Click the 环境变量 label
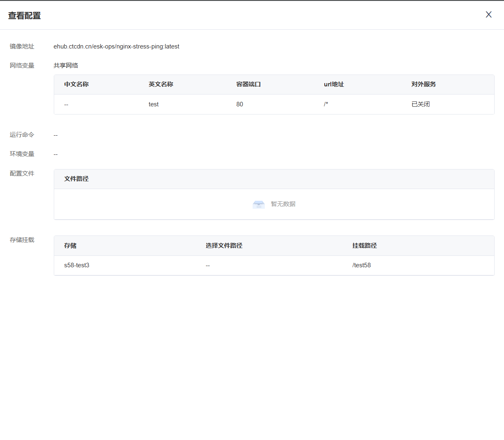Image resolution: width=504 pixels, height=440 pixels. [x=22, y=154]
